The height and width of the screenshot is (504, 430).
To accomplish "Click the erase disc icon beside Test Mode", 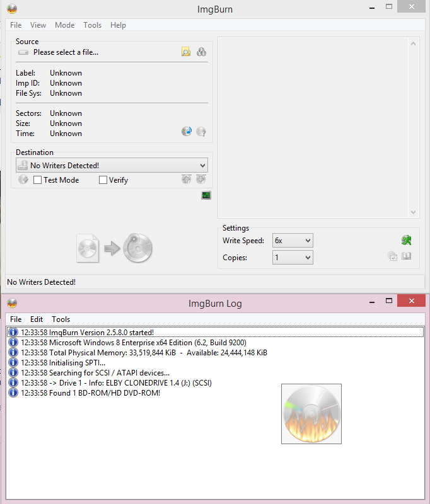I will coord(23,180).
